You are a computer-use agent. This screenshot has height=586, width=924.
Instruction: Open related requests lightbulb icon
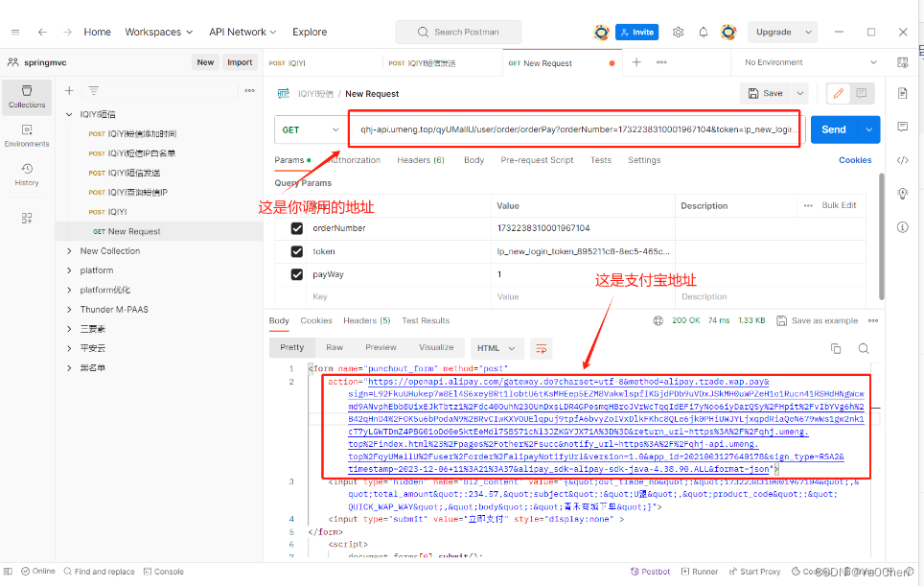pos(902,194)
